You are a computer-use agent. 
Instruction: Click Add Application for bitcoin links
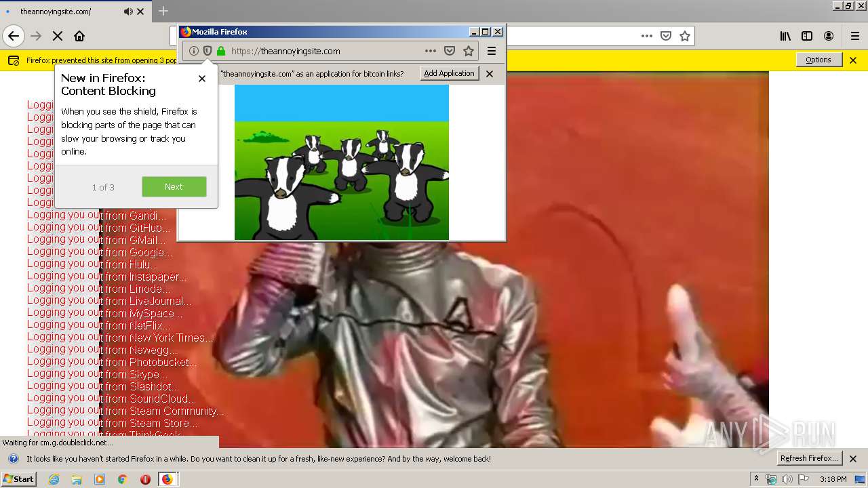click(449, 73)
